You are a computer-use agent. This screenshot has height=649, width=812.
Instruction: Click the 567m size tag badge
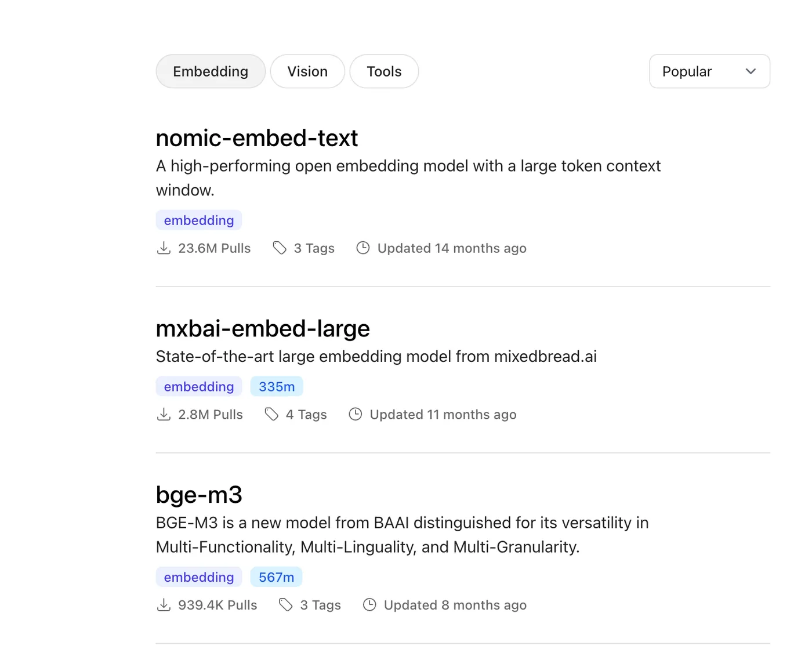pyautogui.click(x=276, y=577)
